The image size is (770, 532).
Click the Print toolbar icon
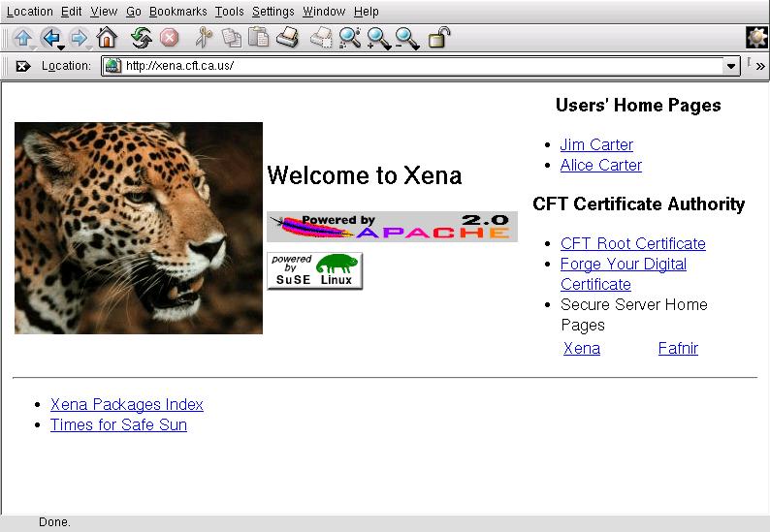(x=287, y=38)
